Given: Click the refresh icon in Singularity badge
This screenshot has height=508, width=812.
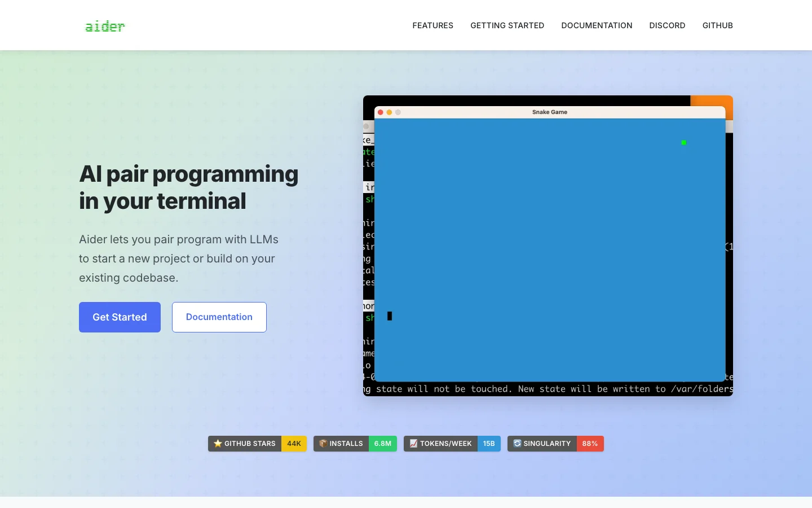Looking at the screenshot, I should tap(517, 444).
